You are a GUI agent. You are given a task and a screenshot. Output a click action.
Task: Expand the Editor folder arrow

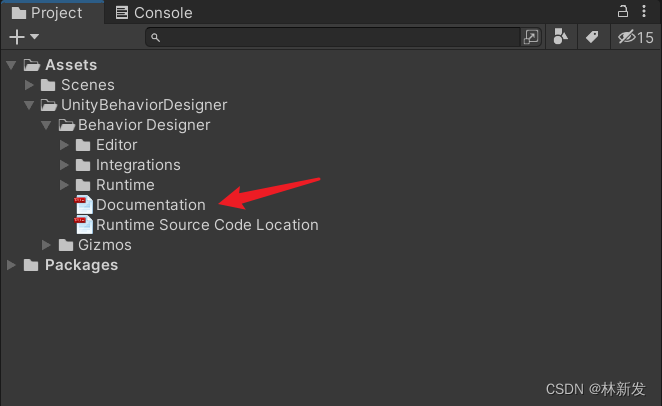click(64, 145)
